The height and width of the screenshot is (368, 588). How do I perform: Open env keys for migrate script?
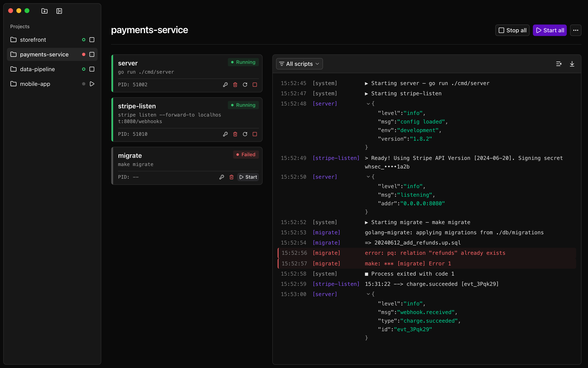222,177
